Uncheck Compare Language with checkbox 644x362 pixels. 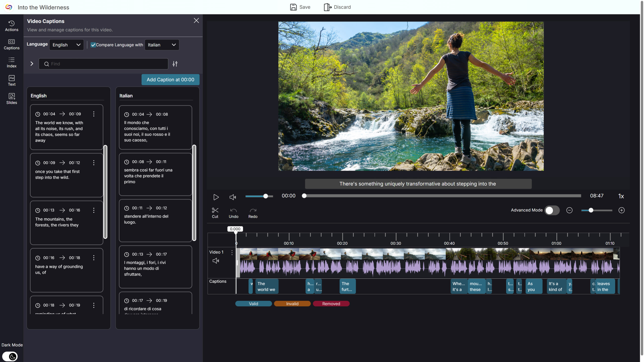coord(93,45)
